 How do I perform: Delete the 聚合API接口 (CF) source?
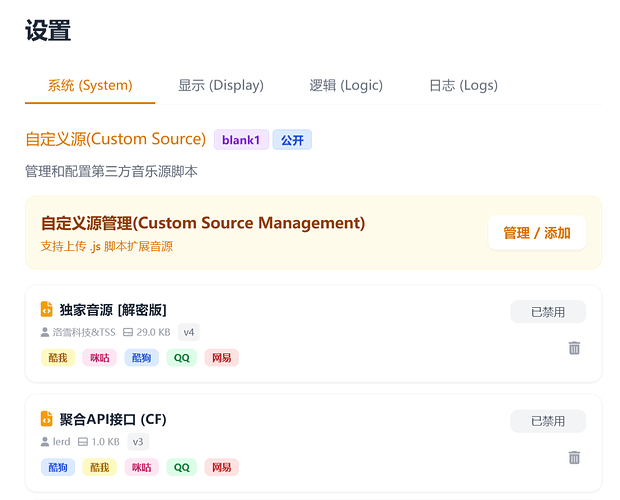[574, 457]
